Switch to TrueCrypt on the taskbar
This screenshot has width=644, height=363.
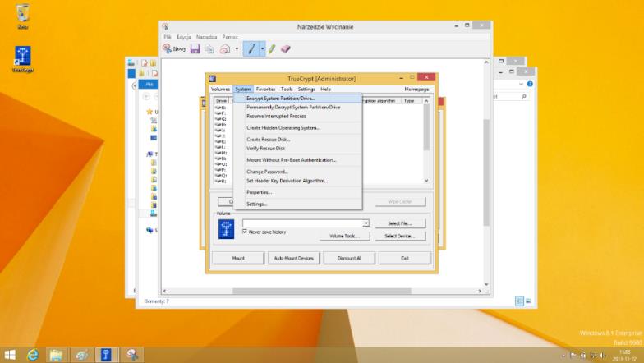point(107,355)
